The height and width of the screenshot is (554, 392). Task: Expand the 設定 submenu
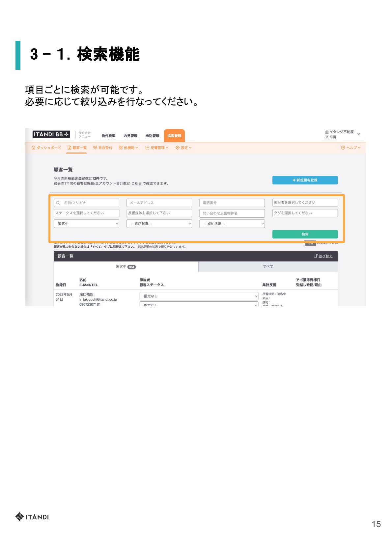click(190, 148)
